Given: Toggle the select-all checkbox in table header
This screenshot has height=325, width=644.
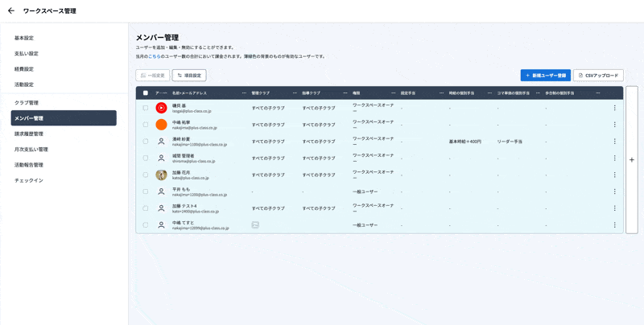Looking at the screenshot, I should [x=146, y=93].
